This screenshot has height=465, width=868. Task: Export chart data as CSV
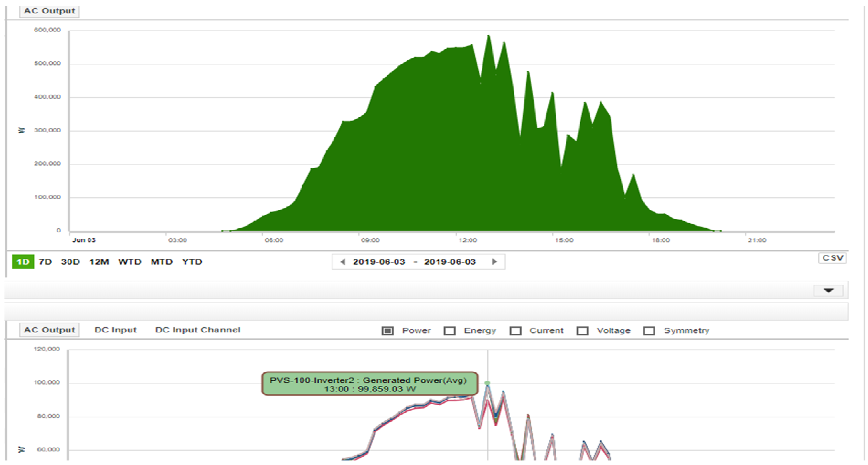[832, 258]
